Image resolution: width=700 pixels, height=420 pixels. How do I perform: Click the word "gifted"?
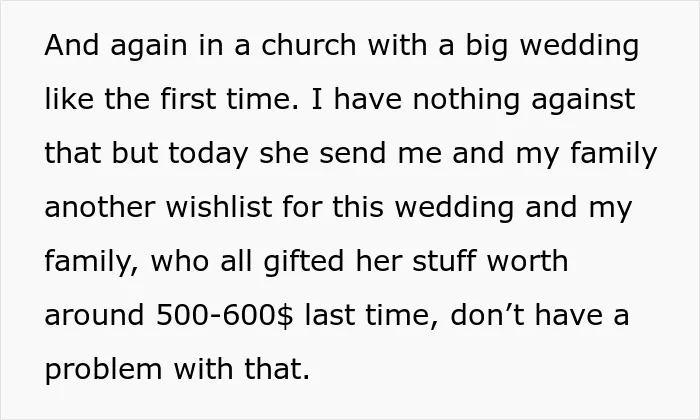coord(304,262)
